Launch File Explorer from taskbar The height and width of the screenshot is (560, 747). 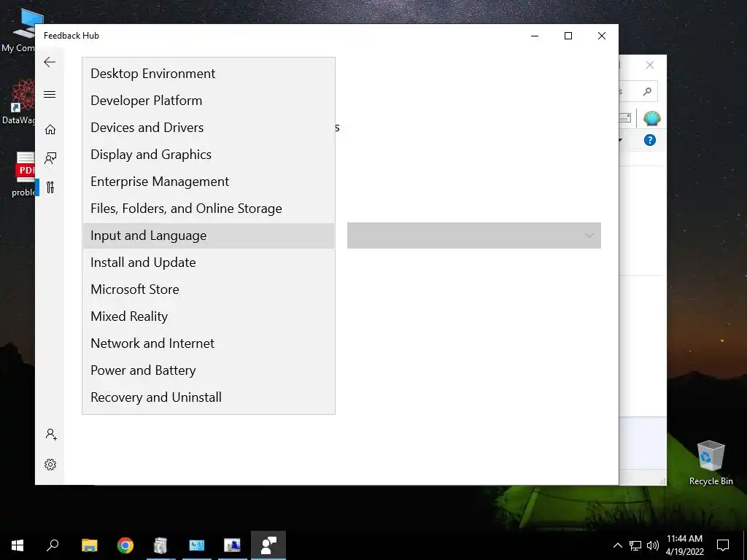(90, 545)
